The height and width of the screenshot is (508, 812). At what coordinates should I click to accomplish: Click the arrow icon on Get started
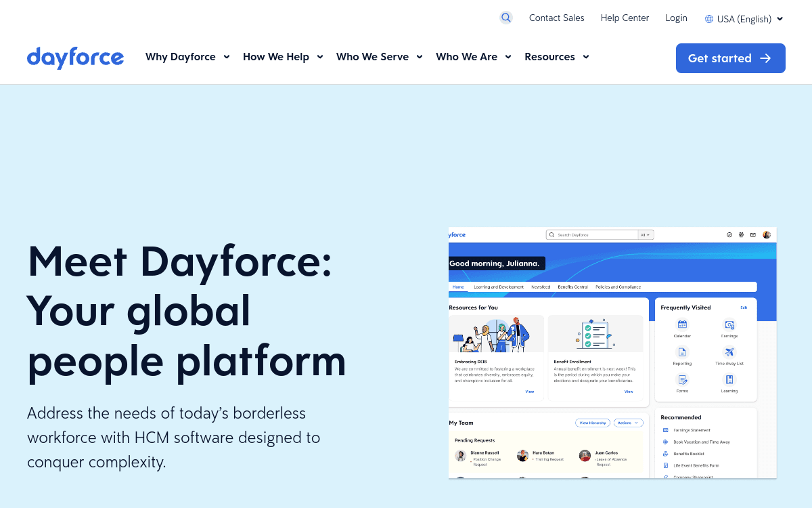pyautogui.click(x=765, y=58)
